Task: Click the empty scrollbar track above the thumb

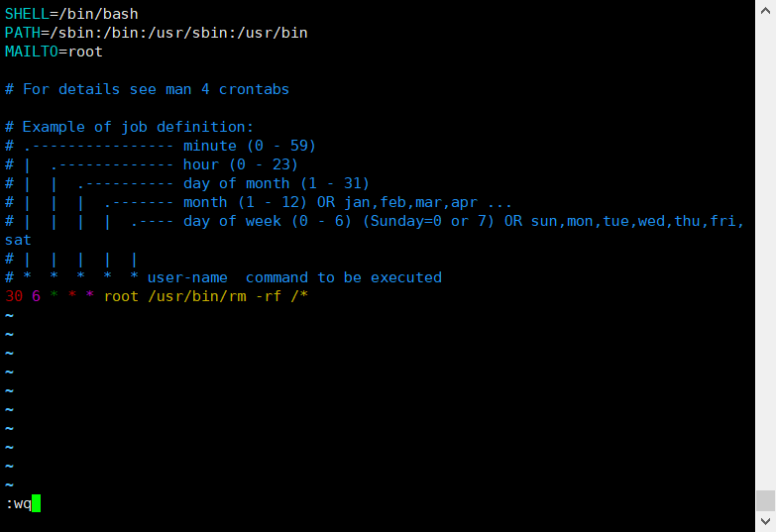Action: coord(766,255)
